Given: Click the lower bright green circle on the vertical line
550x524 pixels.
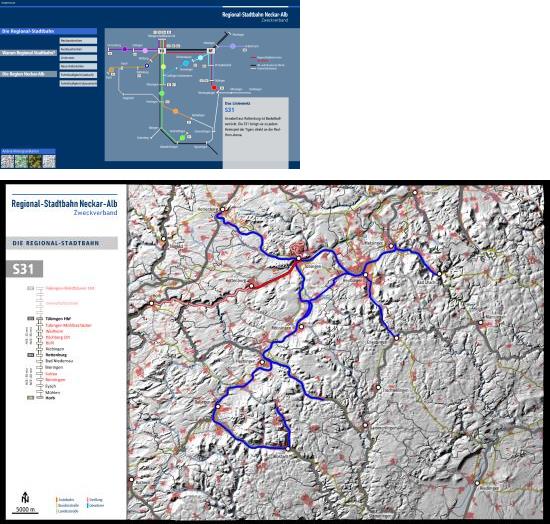Looking at the screenshot, I should click(162, 93).
